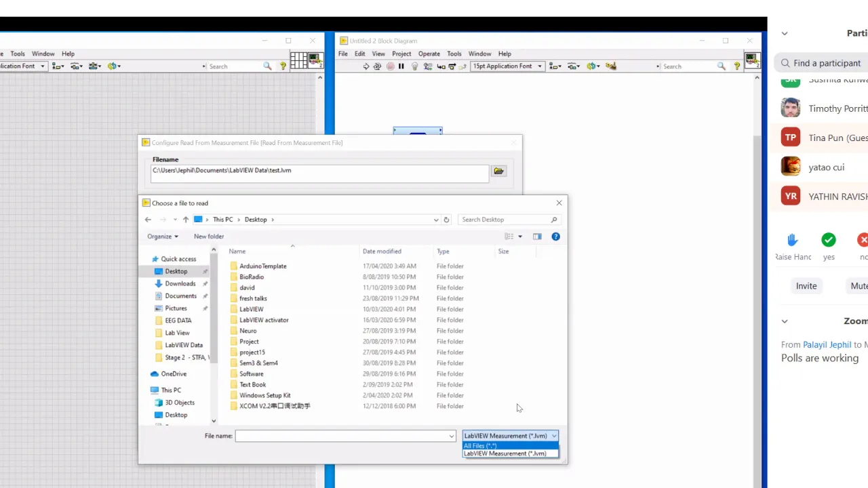Open File menu in Block Diagram window

click(x=343, y=54)
